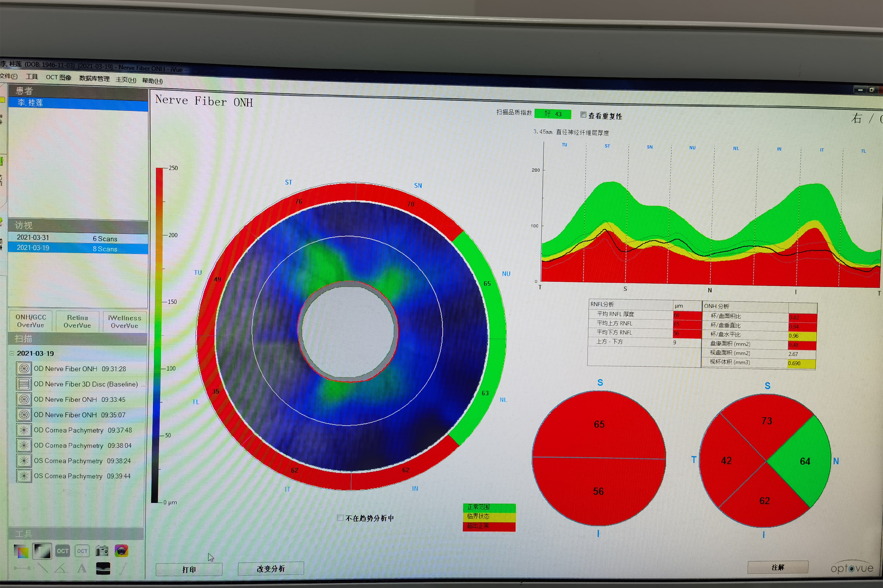Open the 数据库管理 menu
The height and width of the screenshot is (588, 883).
[x=94, y=78]
